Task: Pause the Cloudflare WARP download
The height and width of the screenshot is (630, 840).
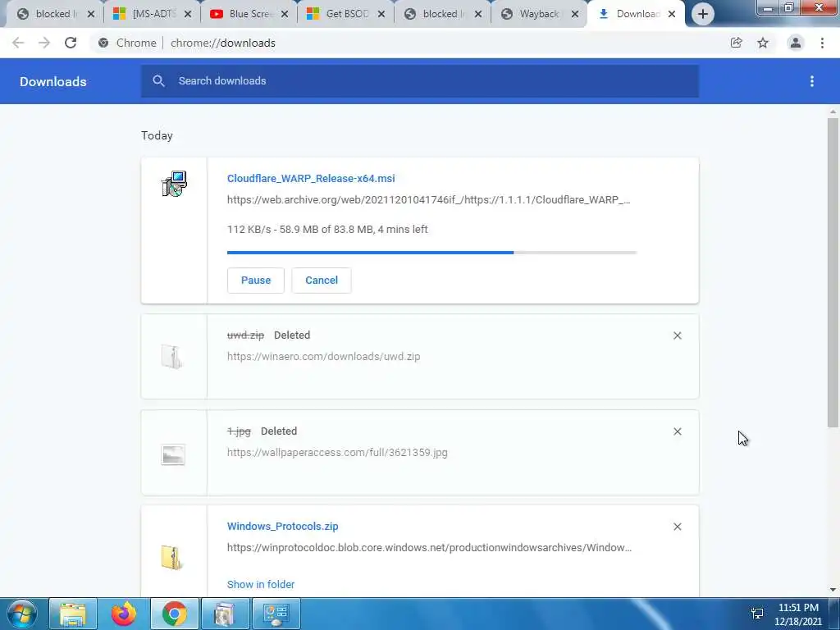Action: pos(256,281)
